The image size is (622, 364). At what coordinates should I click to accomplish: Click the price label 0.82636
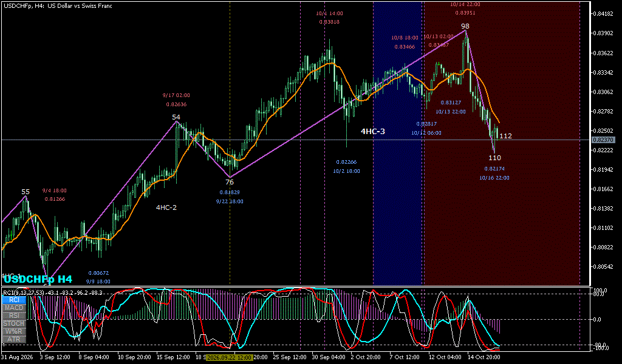pyautogui.click(x=176, y=104)
